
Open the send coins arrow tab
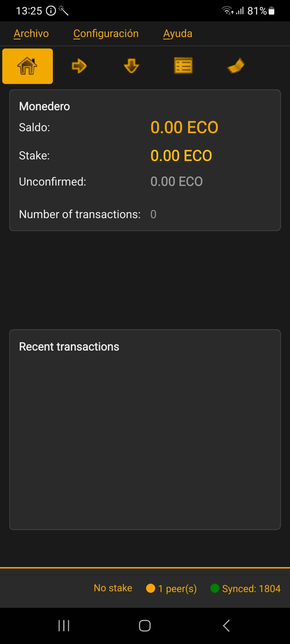point(79,66)
